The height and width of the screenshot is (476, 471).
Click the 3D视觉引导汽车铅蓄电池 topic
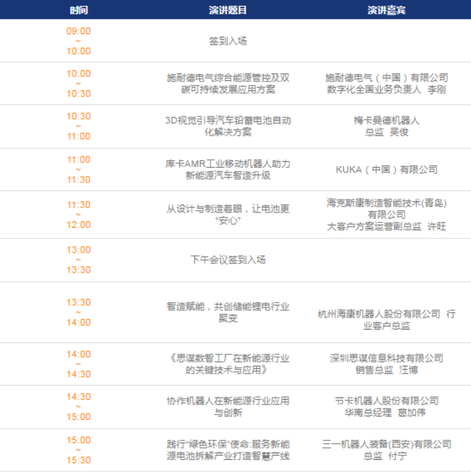(228, 126)
